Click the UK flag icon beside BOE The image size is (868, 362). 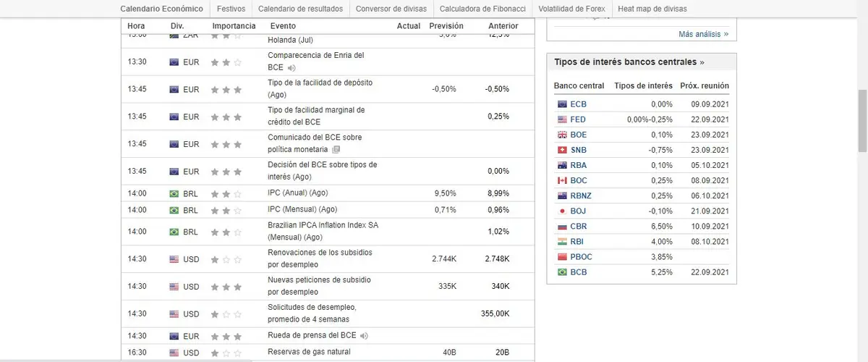[562, 135]
